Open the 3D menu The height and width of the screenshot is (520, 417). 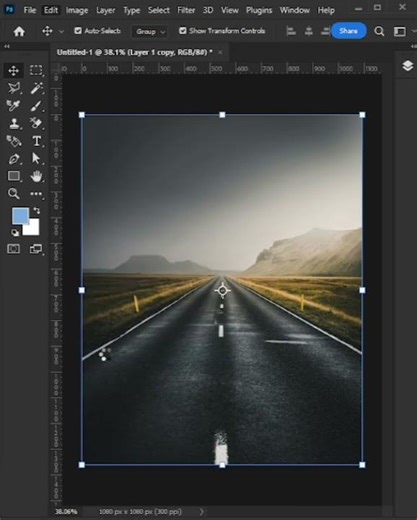click(208, 10)
